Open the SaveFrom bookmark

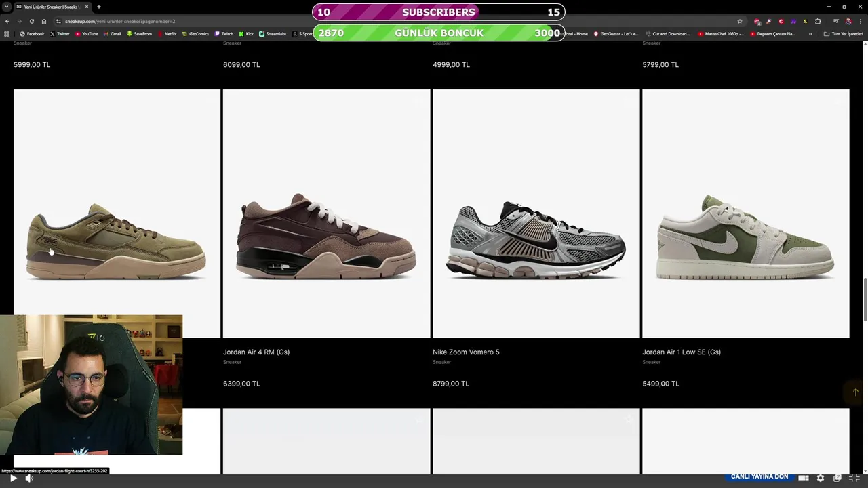coord(140,33)
